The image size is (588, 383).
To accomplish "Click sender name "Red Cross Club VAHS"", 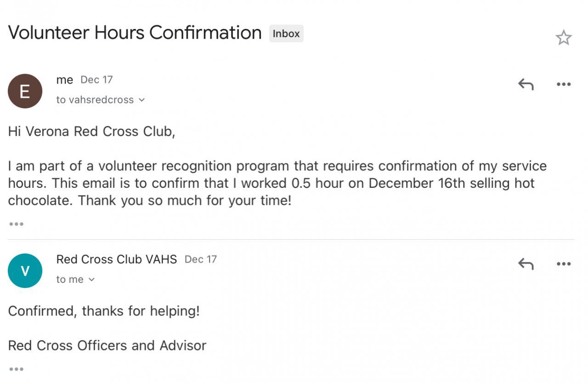I will coord(116,259).
